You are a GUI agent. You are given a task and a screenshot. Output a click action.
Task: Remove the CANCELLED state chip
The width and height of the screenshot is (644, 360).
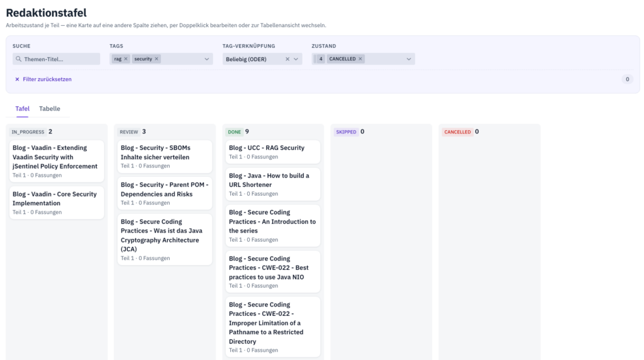pyautogui.click(x=360, y=59)
